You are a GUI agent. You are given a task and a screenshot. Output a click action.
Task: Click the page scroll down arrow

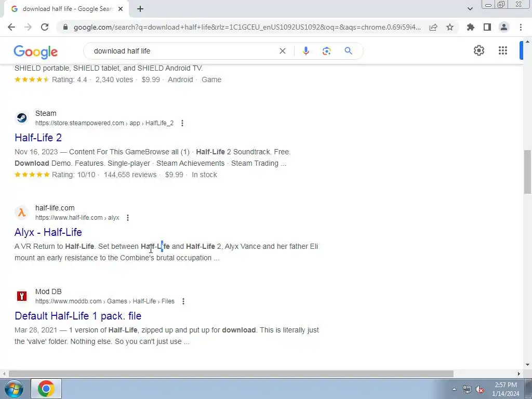point(527,365)
